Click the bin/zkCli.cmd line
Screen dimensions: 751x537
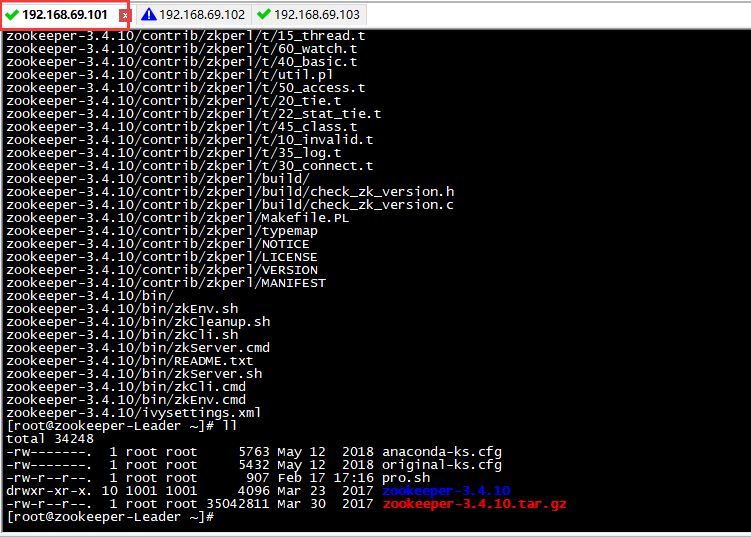[126, 387]
